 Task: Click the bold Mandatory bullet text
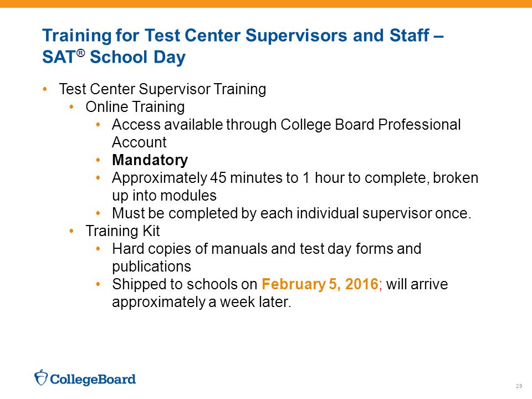pos(150,160)
